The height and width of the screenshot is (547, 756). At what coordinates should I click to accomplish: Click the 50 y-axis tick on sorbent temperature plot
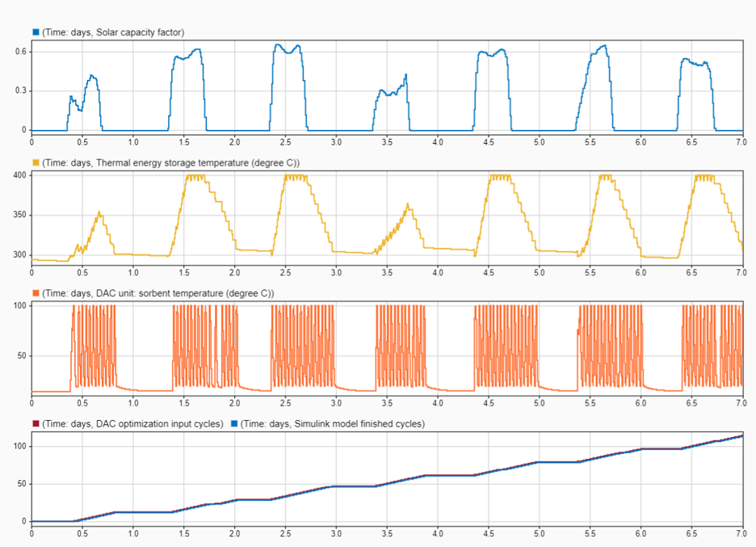click(22, 356)
